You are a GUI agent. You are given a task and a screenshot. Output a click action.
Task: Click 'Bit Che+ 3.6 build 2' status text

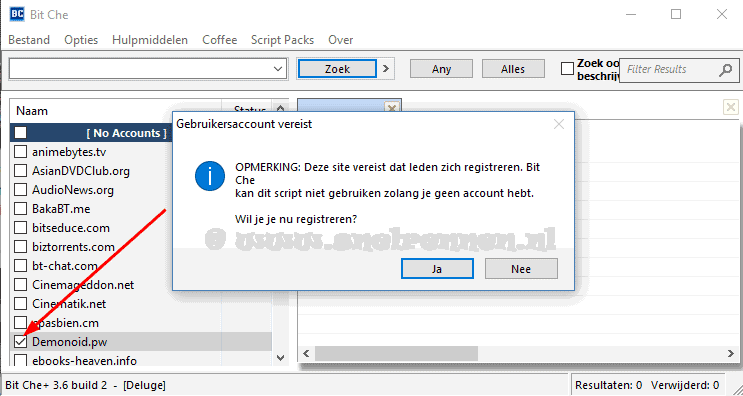[56, 385]
